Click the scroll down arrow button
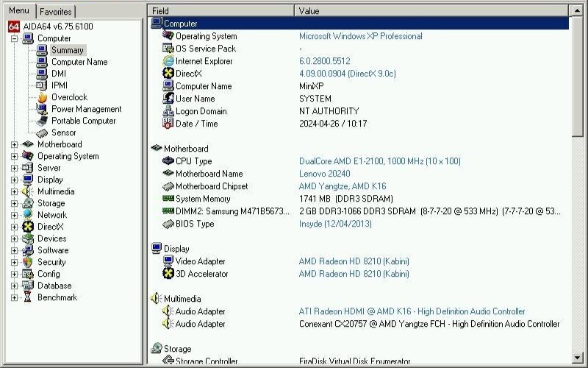 [577, 358]
